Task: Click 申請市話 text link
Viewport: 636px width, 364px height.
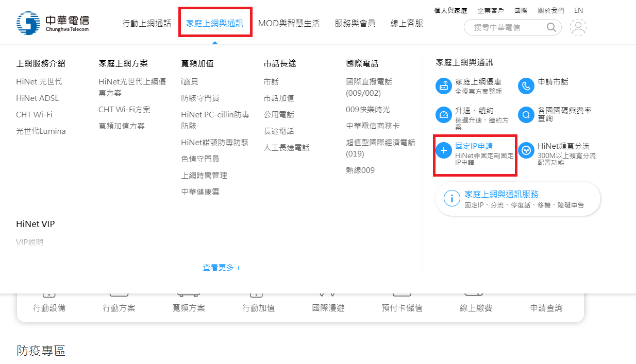Action: click(553, 82)
